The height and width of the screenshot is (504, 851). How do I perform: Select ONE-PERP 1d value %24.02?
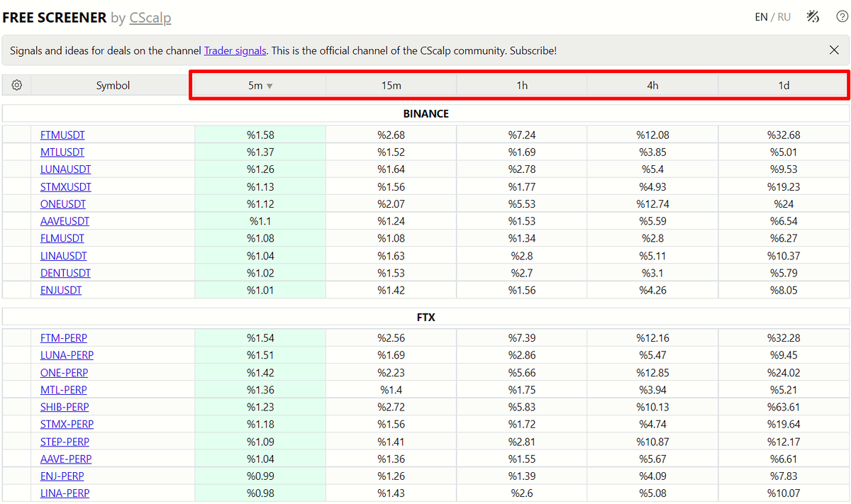pyautogui.click(x=784, y=373)
